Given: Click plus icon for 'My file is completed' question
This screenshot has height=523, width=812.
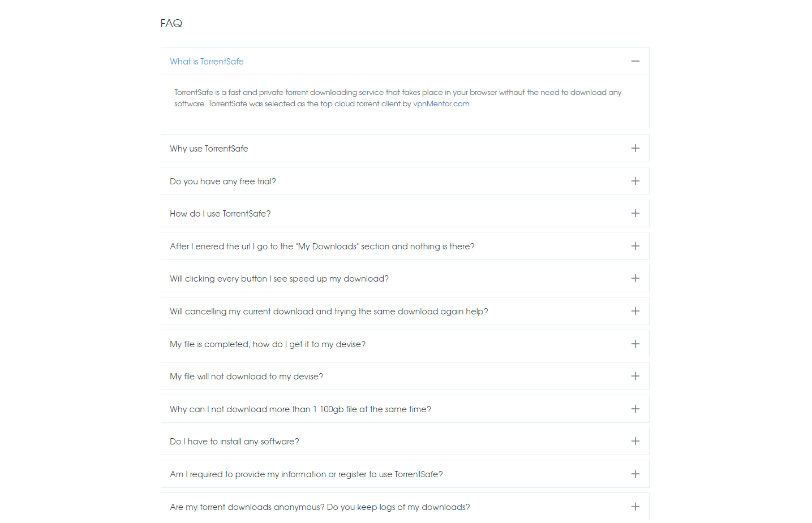Looking at the screenshot, I should tap(635, 344).
